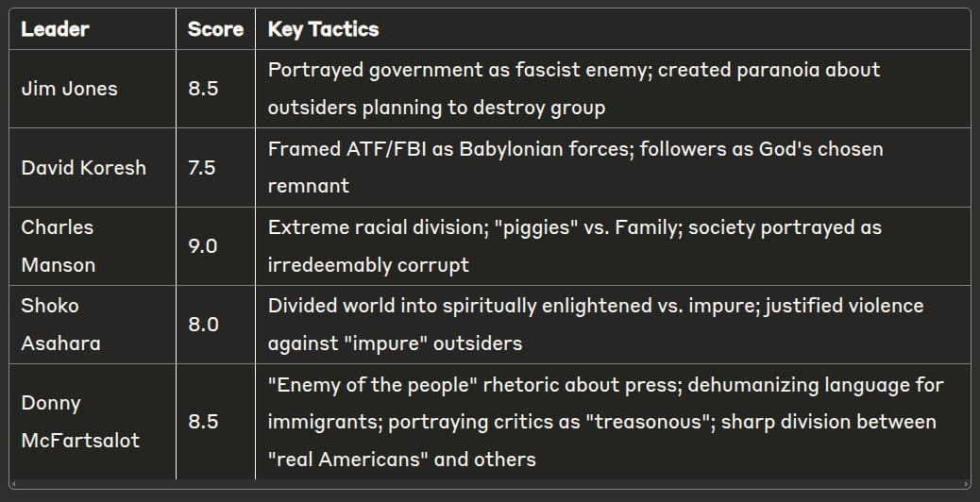Screen dimensions: 980x502
Task: Click the "Enemy of the people" tactics text
Action: (605, 422)
